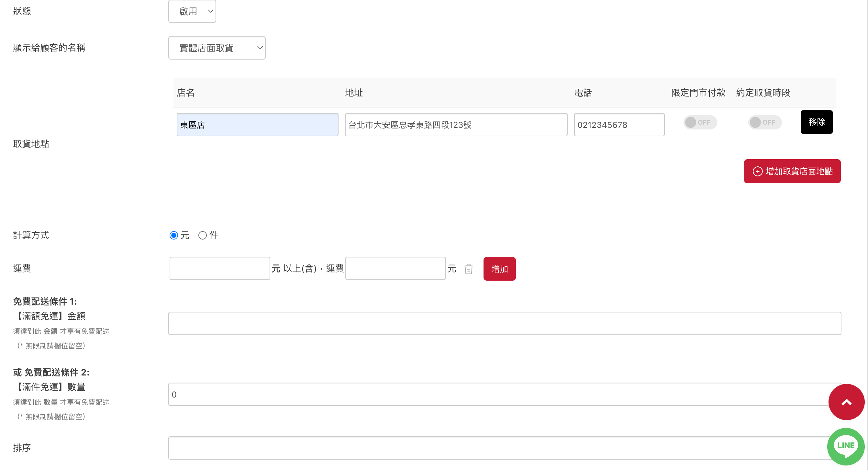The height and width of the screenshot is (470, 868).
Task: Click the 店名 field containing 東區店
Action: [257, 125]
